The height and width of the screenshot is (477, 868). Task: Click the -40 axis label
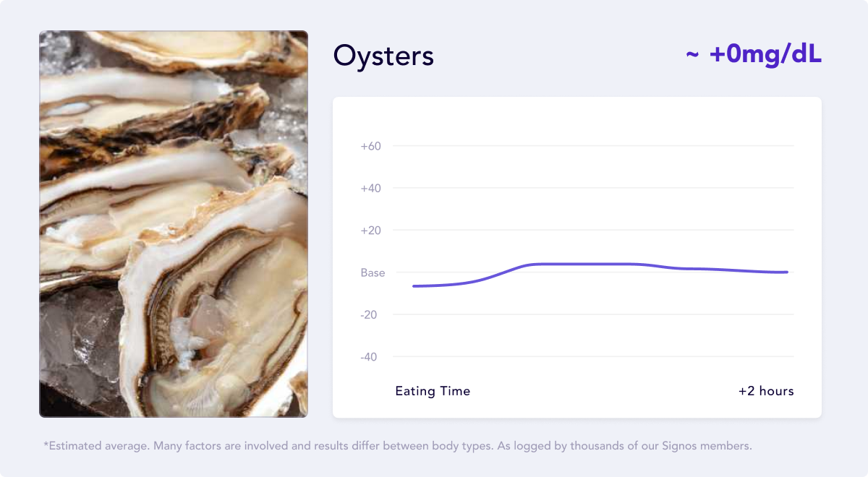coord(370,357)
